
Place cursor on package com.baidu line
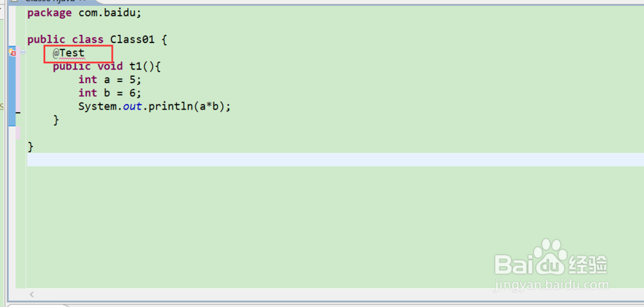coord(84,13)
